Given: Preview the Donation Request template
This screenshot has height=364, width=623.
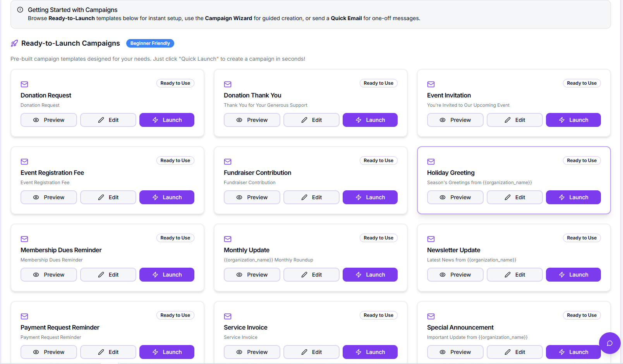Looking at the screenshot, I should (49, 120).
